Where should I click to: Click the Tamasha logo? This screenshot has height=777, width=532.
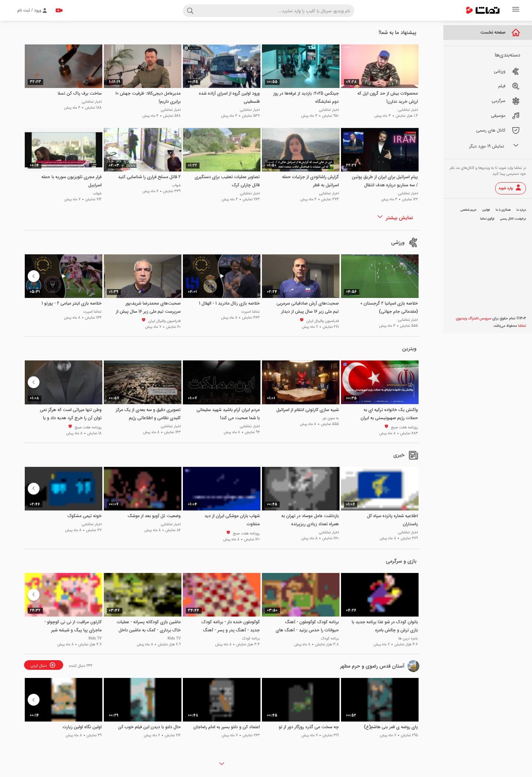pos(482,10)
